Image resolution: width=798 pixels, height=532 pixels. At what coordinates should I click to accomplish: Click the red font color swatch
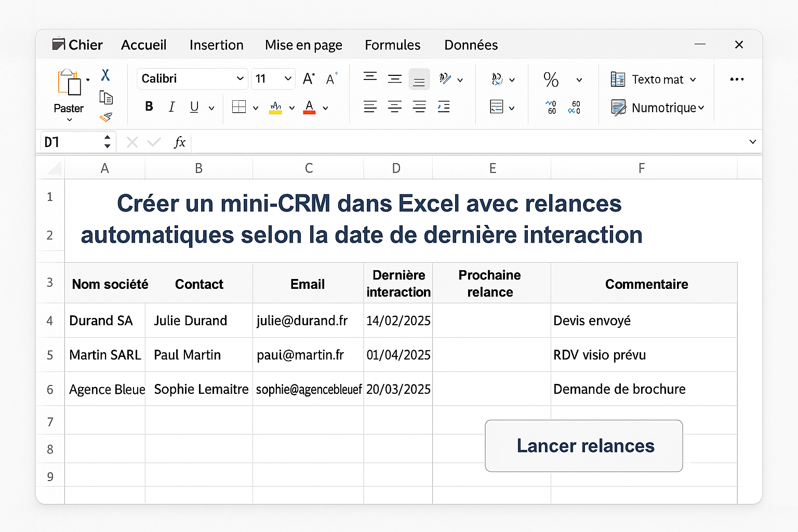pyautogui.click(x=309, y=108)
